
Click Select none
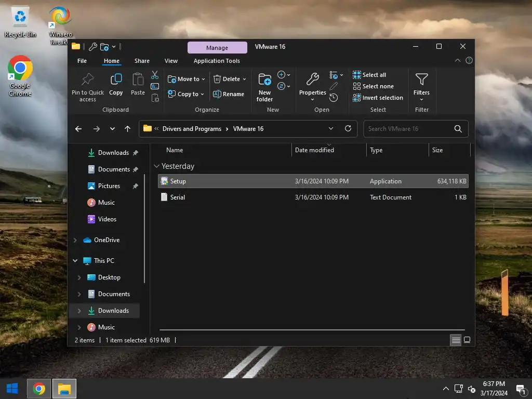tap(373, 86)
